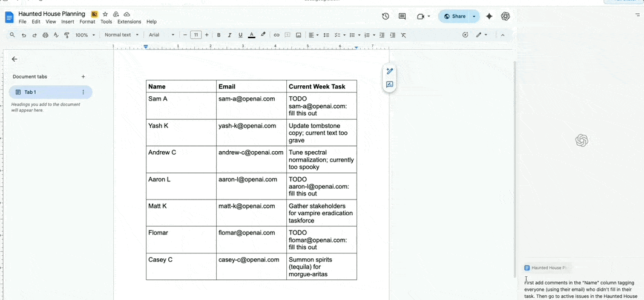Viewport: 644px width, 300px height.
Task: Decrease the indent
Action: click(x=383, y=35)
